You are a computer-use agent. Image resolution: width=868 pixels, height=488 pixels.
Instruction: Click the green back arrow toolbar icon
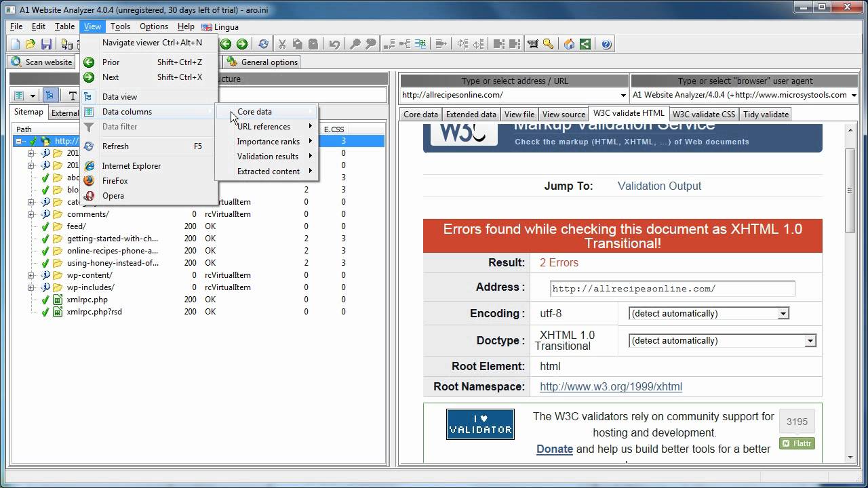pyautogui.click(x=224, y=43)
